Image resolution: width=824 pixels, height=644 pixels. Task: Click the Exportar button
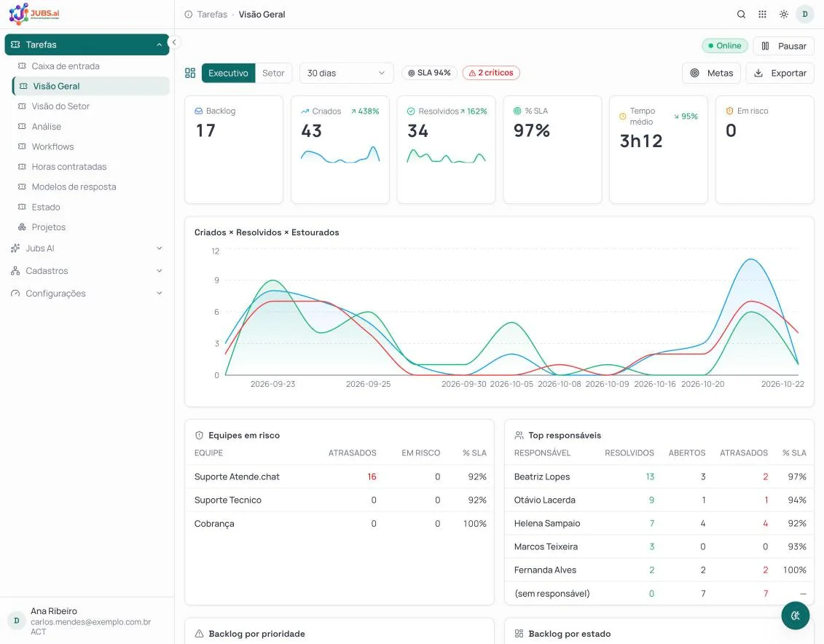click(x=780, y=73)
